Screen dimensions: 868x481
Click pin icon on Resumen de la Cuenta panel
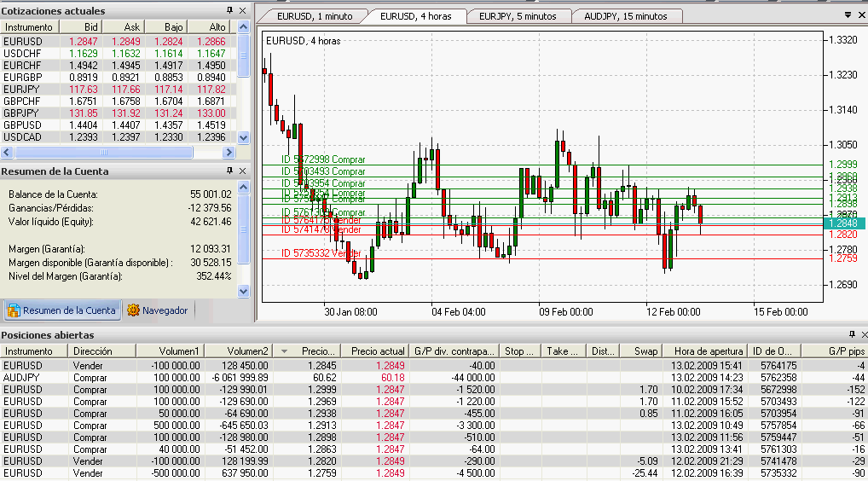click(x=229, y=171)
